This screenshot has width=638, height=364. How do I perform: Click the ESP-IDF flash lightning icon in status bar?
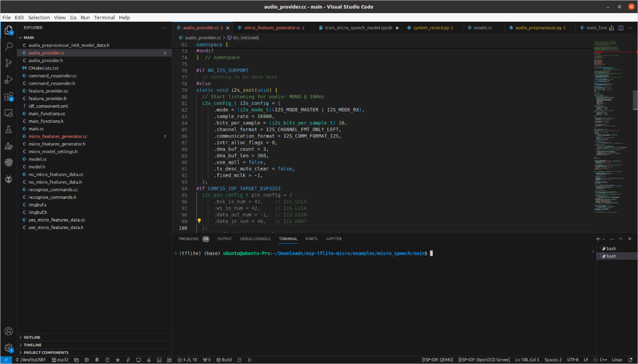tap(128, 360)
